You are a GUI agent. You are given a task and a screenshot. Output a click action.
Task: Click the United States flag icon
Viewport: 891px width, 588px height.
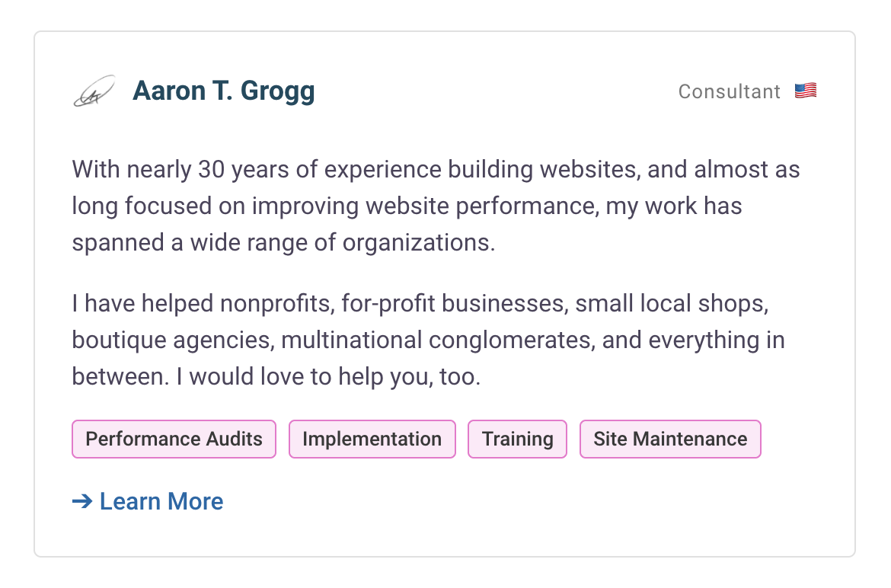point(805,91)
